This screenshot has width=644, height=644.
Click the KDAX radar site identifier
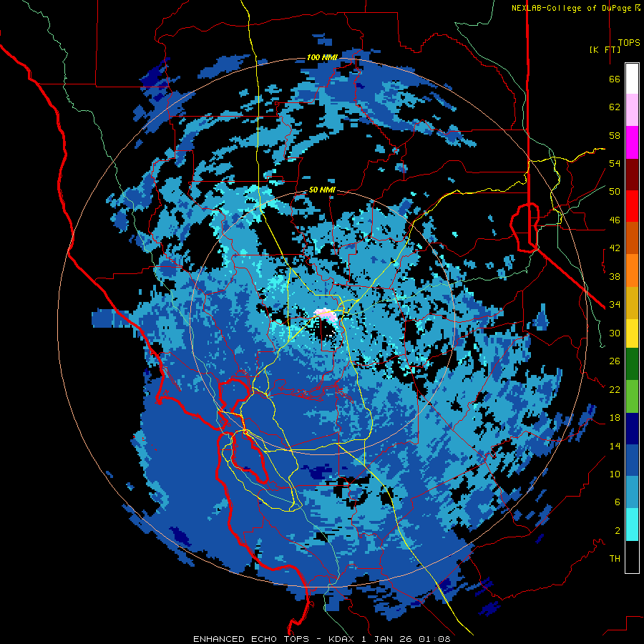[x=342, y=639]
